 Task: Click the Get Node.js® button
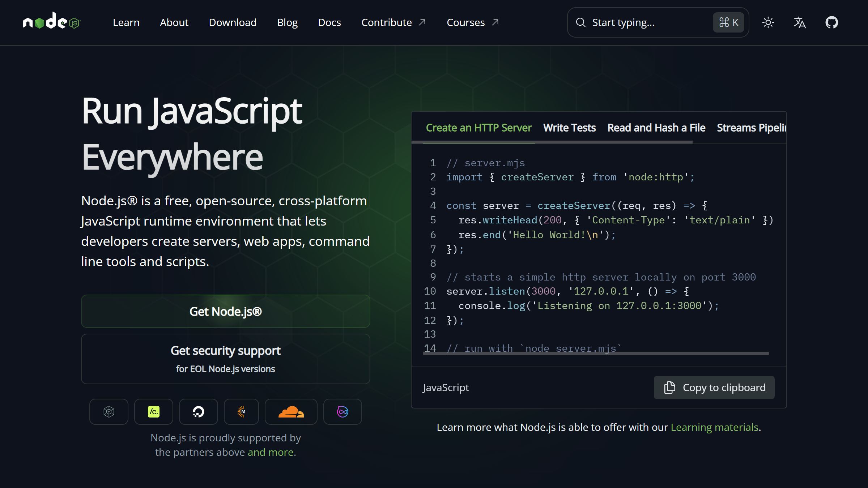tap(225, 311)
